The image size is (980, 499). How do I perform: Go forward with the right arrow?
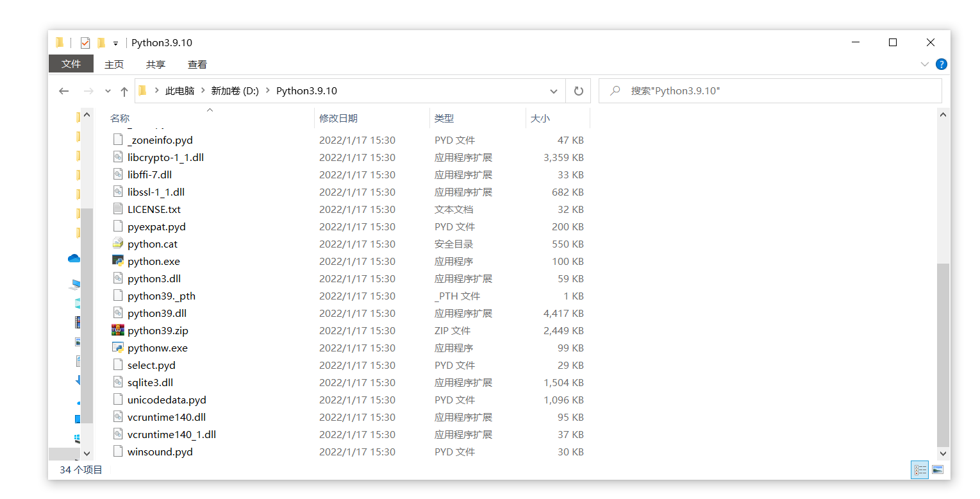pyautogui.click(x=88, y=91)
